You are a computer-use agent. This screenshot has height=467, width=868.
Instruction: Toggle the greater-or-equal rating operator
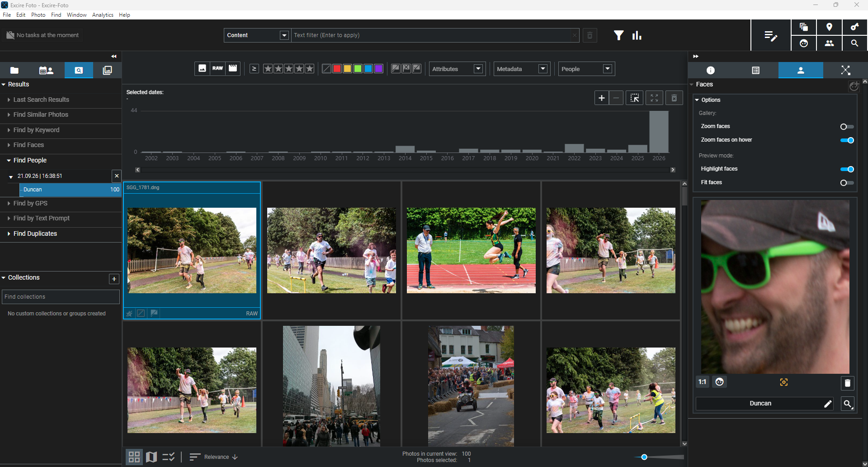254,69
